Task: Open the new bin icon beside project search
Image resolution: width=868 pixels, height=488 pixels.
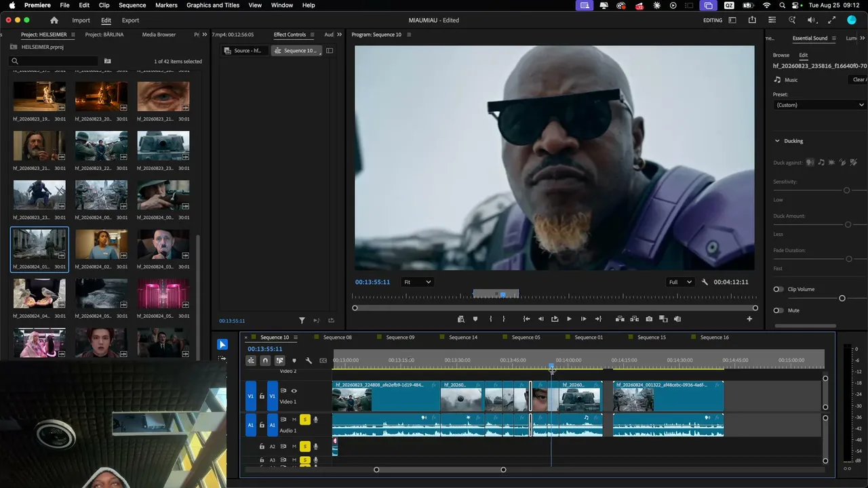Action: (x=107, y=61)
